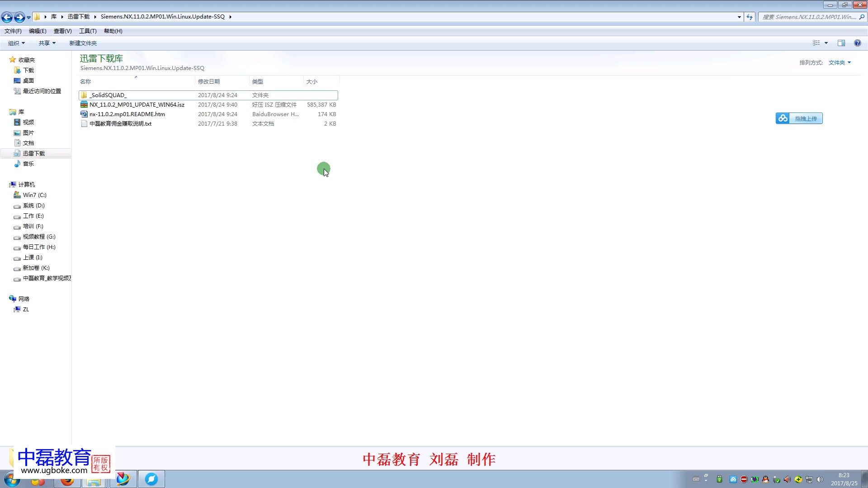Open the blue bird taskbar application

151,479
